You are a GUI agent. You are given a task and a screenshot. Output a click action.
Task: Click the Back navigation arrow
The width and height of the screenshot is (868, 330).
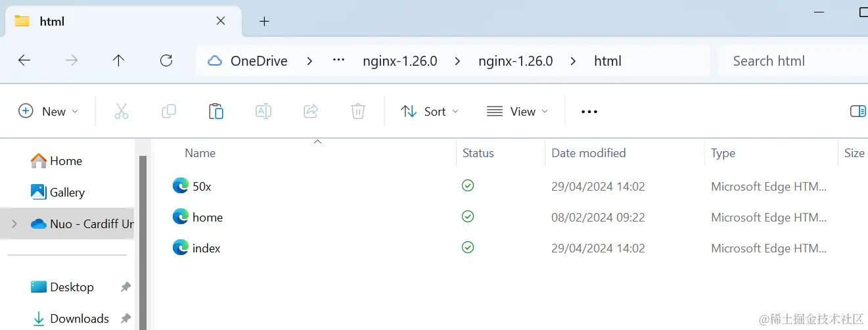[24, 60]
